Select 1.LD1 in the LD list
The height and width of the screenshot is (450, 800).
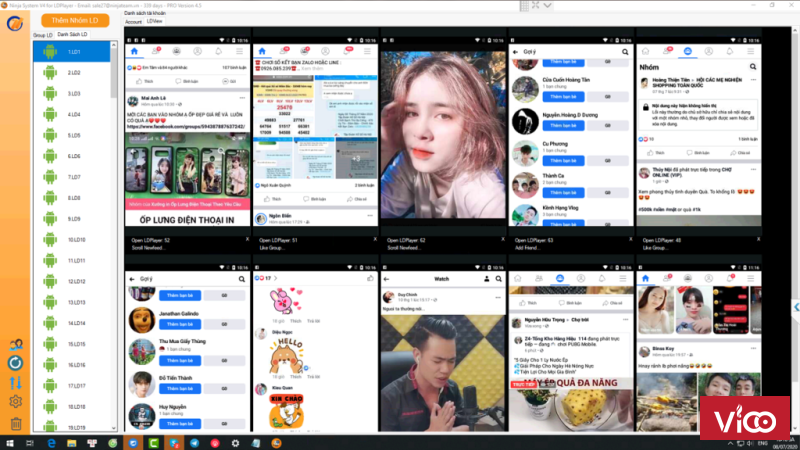tap(71, 52)
